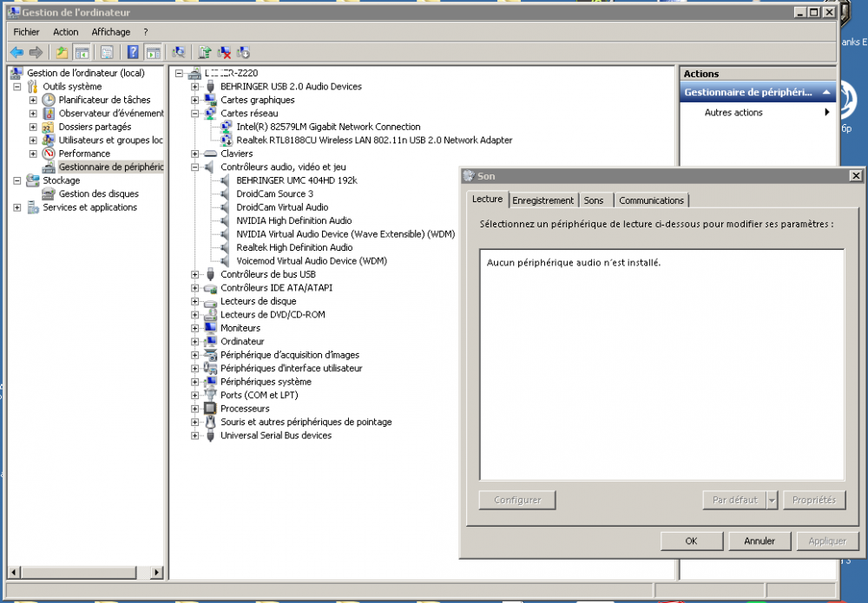Click the Uninstall device red X icon

(224, 52)
